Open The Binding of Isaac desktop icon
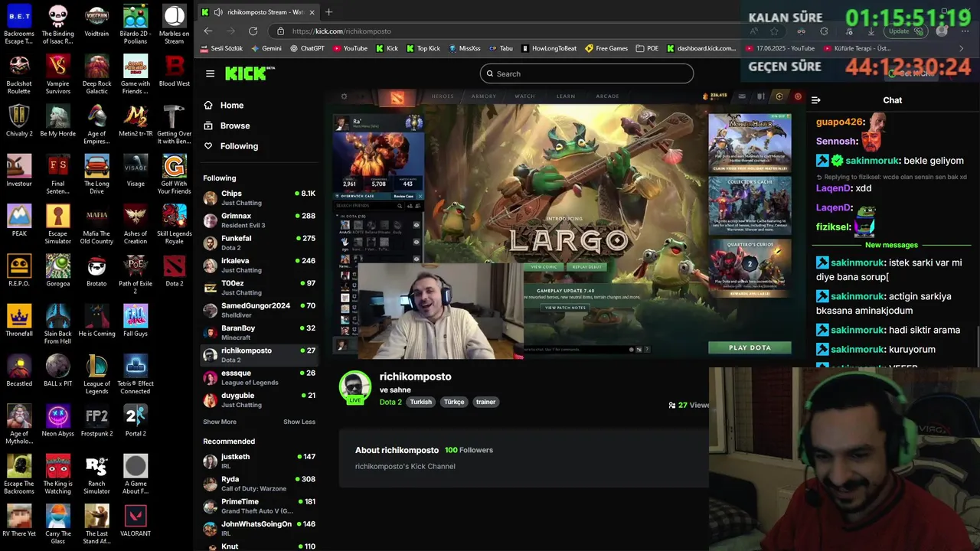Screen dimensions: 980x551 tap(57, 25)
